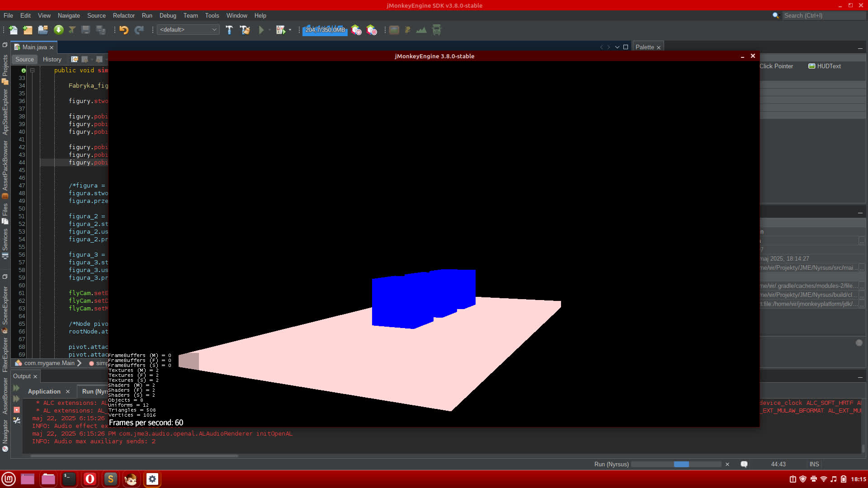The width and height of the screenshot is (868, 488).
Task: Click the Clean and Build broom-hammer icon
Action: click(x=245, y=30)
